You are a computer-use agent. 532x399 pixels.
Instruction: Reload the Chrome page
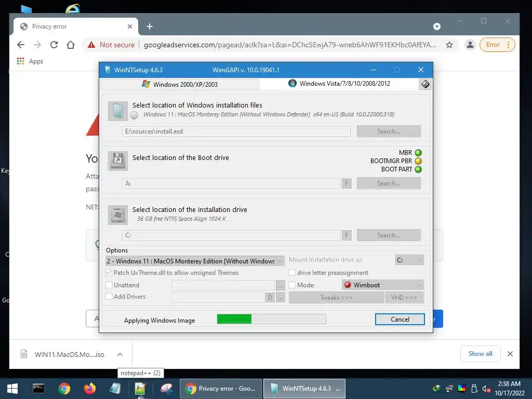click(x=54, y=45)
